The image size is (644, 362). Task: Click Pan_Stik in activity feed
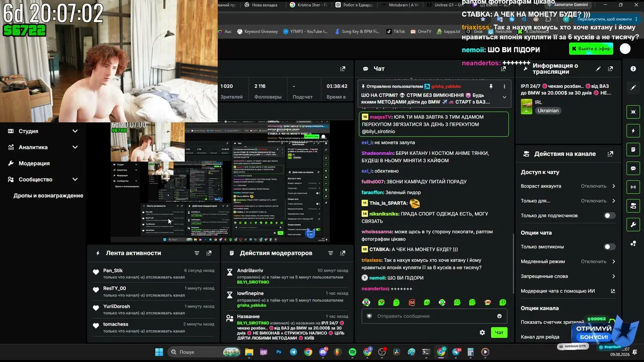[113, 270]
